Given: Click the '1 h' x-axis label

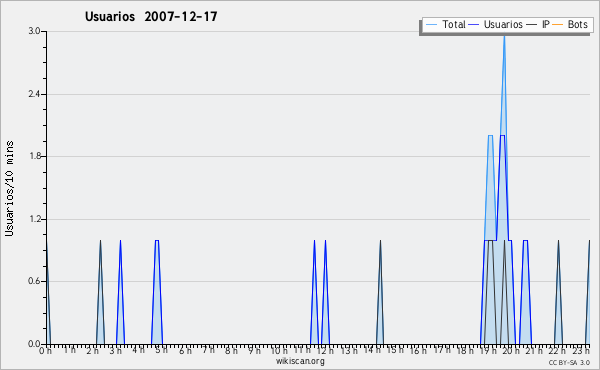Looking at the screenshot, I should pos(70,349).
